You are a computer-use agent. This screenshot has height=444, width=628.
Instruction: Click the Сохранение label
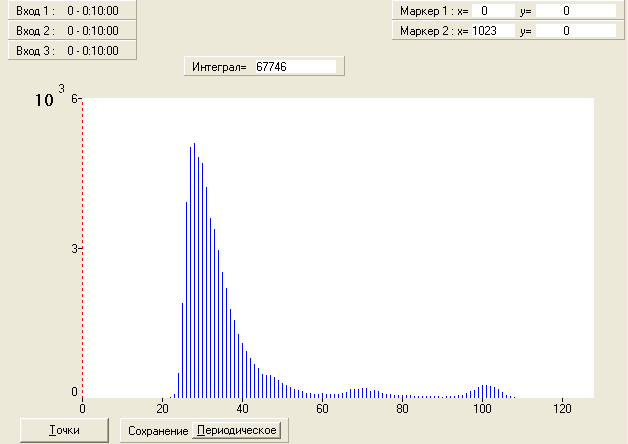point(158,431)
